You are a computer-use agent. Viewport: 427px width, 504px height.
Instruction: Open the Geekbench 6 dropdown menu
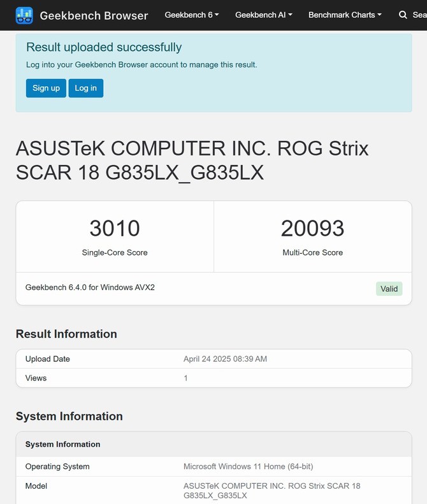point(191,15)
